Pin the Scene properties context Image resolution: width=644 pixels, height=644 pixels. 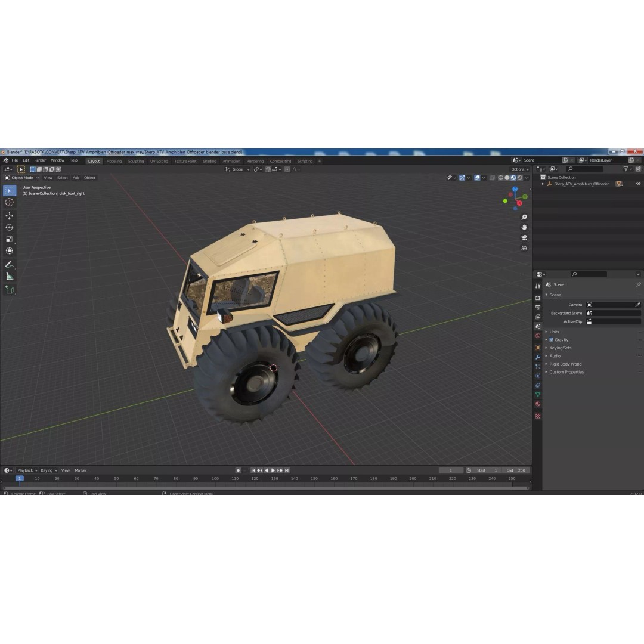pyautogui.click(x=638, y=284)
